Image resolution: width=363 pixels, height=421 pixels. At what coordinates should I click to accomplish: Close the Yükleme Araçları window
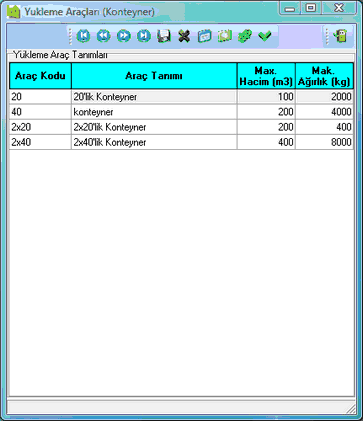tap(339, 8)
